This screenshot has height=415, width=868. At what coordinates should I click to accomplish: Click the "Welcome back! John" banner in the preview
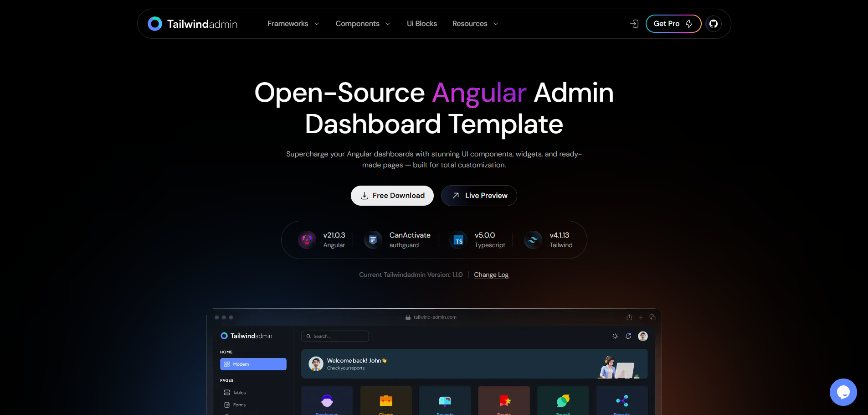pyautogui.click(x=474, y=364)
